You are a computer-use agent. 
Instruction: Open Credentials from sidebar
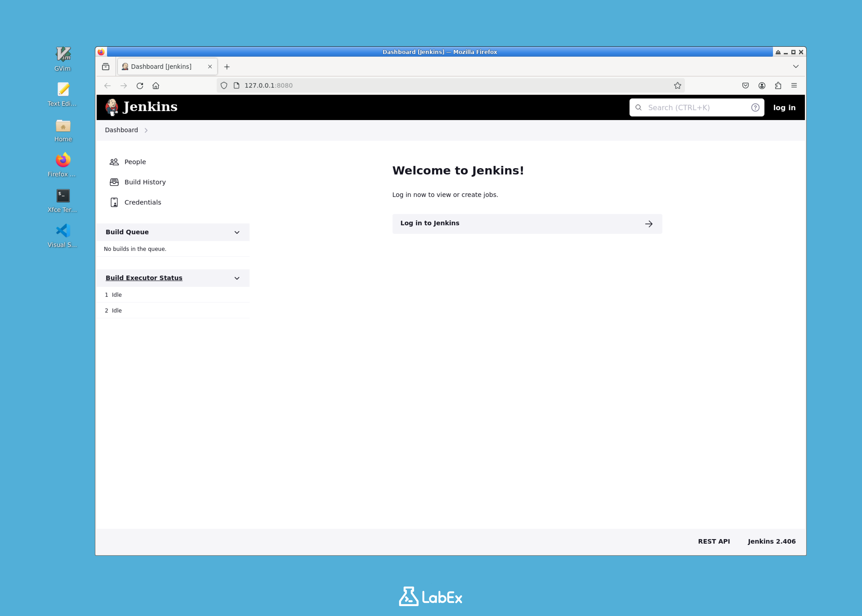pyautogui.click(x=142, y=202)
